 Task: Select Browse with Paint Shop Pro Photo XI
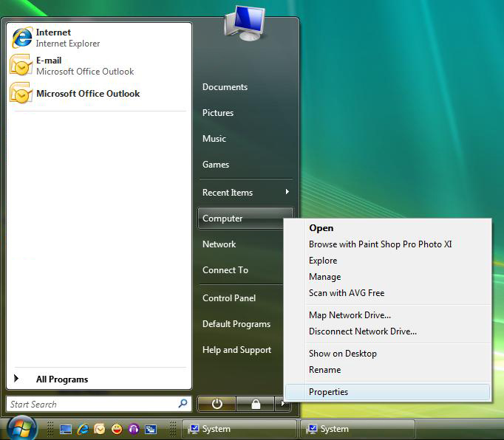388,244
